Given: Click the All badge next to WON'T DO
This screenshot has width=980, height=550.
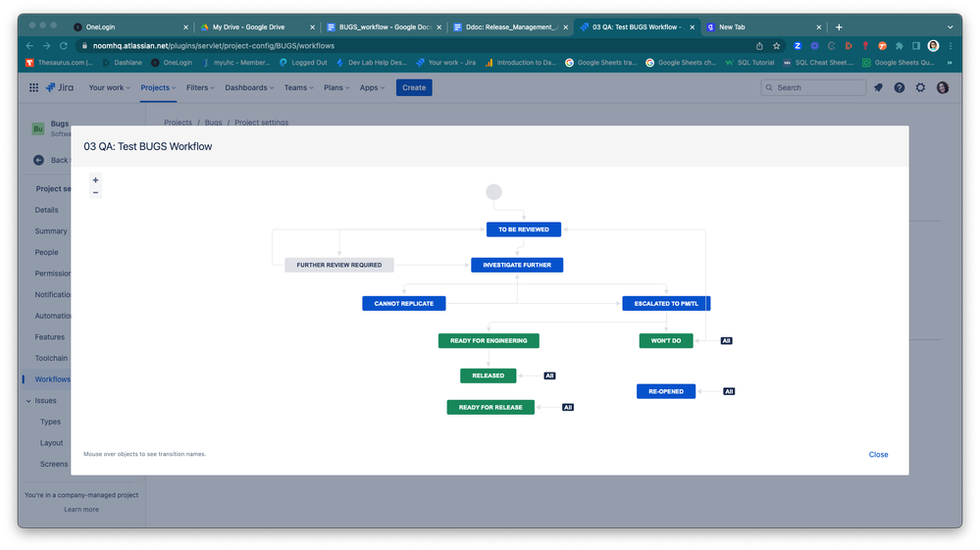Looking at the screenshot, I should coord(726,341).
